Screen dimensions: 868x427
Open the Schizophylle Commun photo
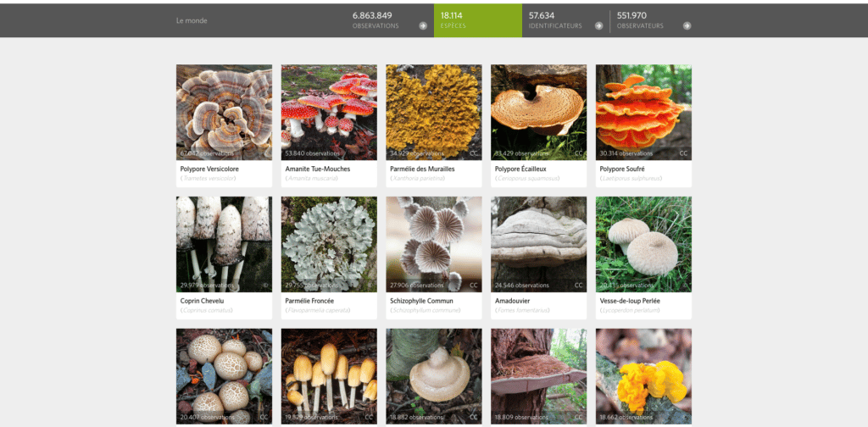coord(434,245)
